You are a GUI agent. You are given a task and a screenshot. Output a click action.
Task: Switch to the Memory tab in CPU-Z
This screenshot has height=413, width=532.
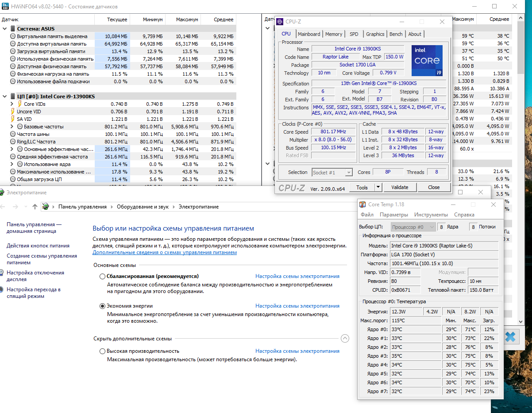[334, 34]
